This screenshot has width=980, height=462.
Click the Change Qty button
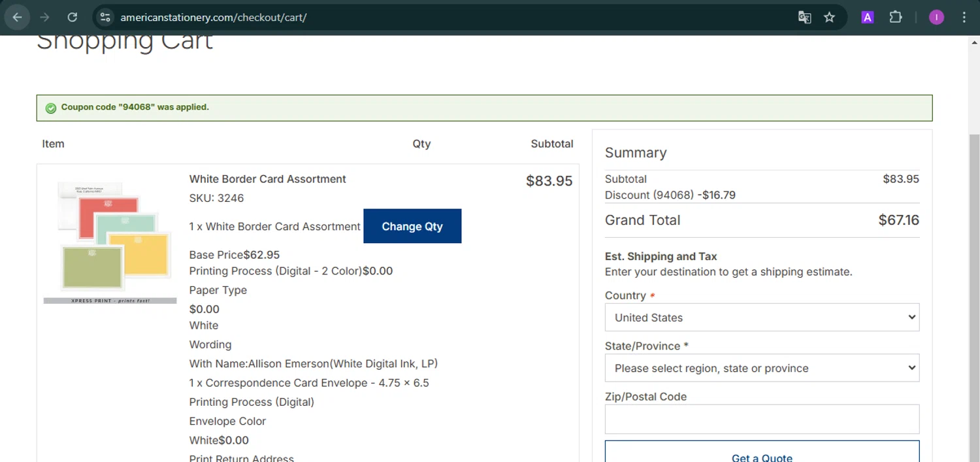coord(412,226)
